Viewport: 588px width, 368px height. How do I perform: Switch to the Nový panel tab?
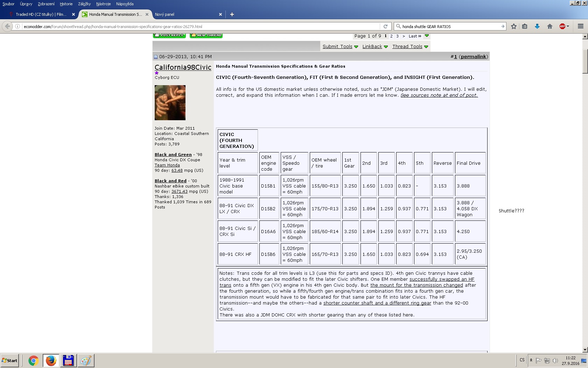[164, 14]
